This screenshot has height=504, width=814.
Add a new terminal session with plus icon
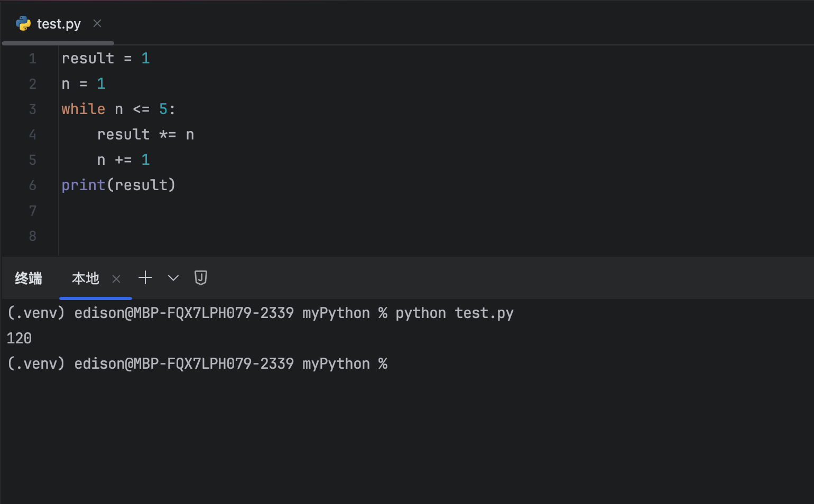click(x=145, y=278)
